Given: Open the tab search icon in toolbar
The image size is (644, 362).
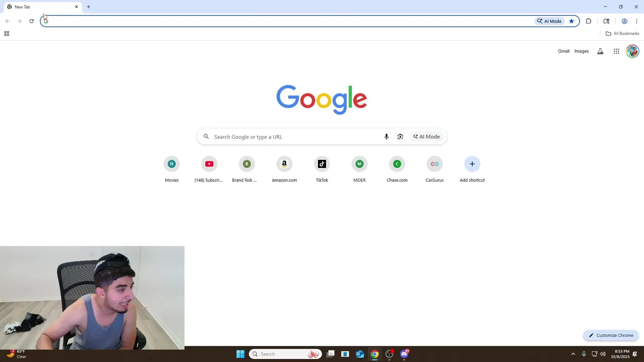Looking at the screenshot, I should tap(606, 21).
